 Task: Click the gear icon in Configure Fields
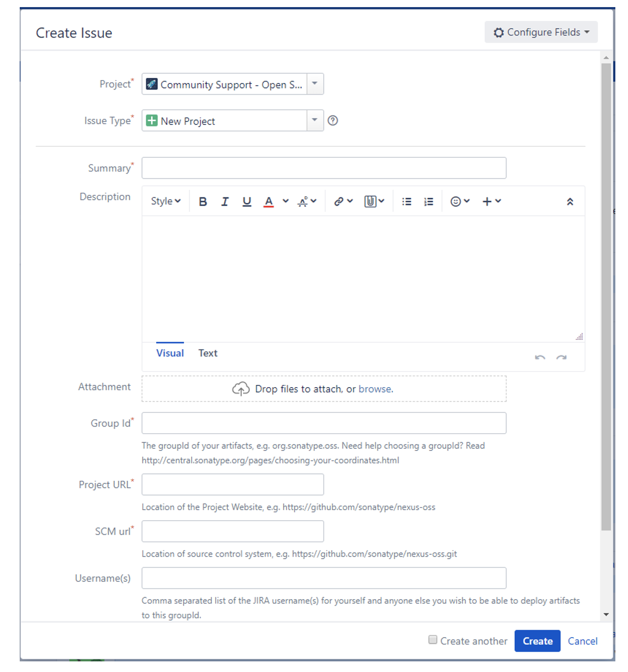499,32
